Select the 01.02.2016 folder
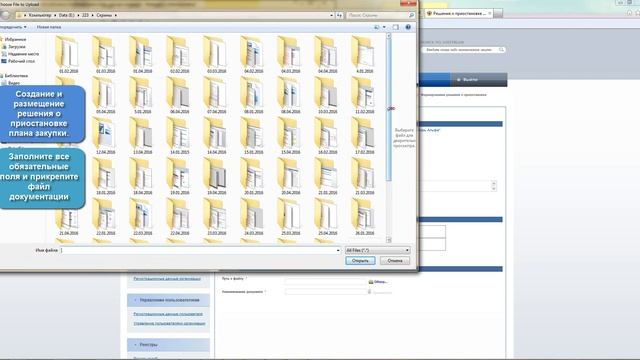The height and width of the screenshot is (360, 640). pyautogui.click(x=68, y=55)
